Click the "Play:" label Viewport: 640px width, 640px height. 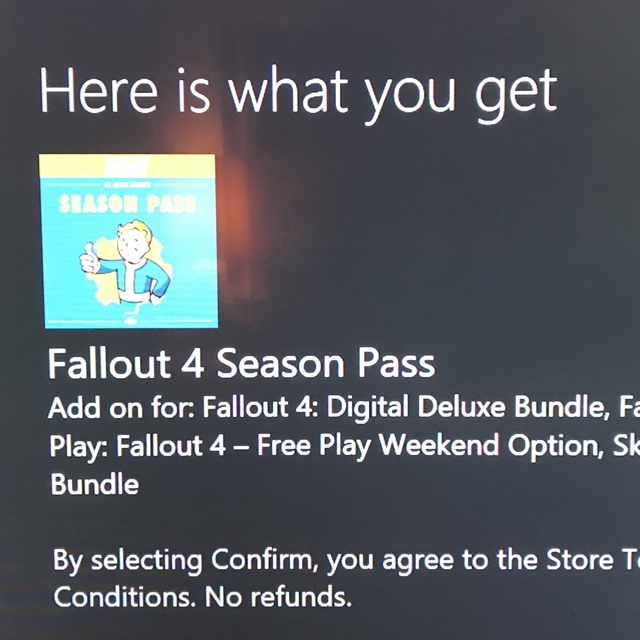pos(79,446)
